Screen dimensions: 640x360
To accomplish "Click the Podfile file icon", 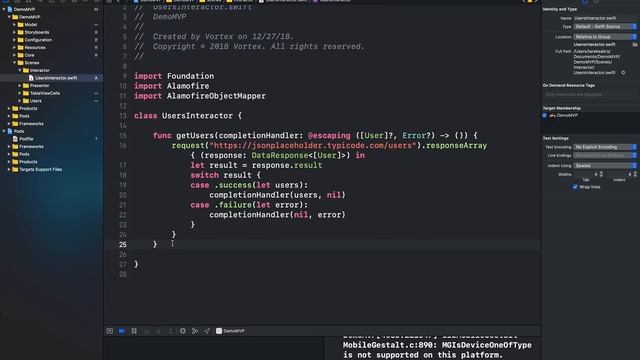I will [15, 139].
